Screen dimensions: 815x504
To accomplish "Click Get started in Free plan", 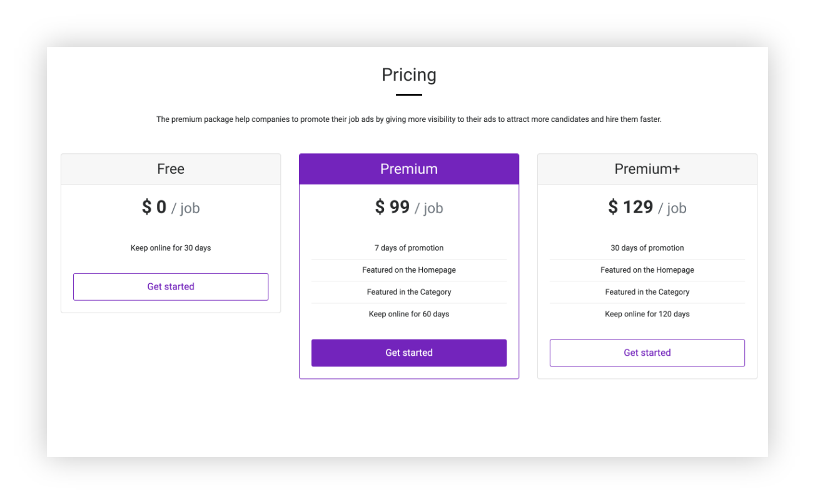I will (171, 286).
